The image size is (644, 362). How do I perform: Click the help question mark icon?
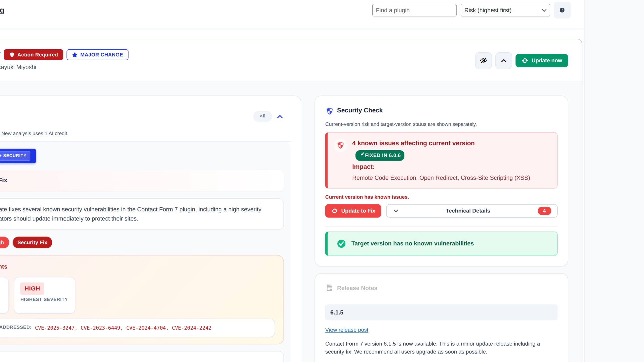click(562, 10)
